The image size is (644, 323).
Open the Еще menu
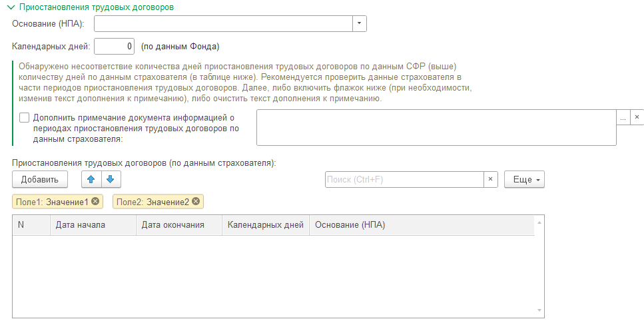pos(525,179)
